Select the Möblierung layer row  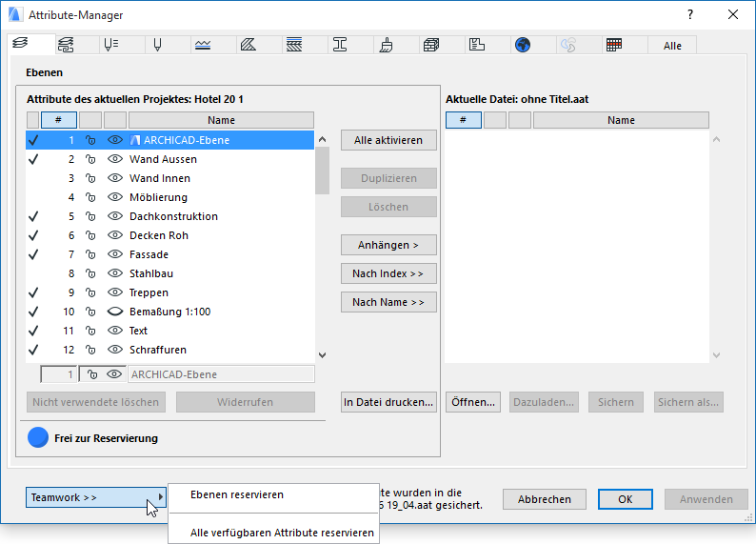tap(170, 197)
